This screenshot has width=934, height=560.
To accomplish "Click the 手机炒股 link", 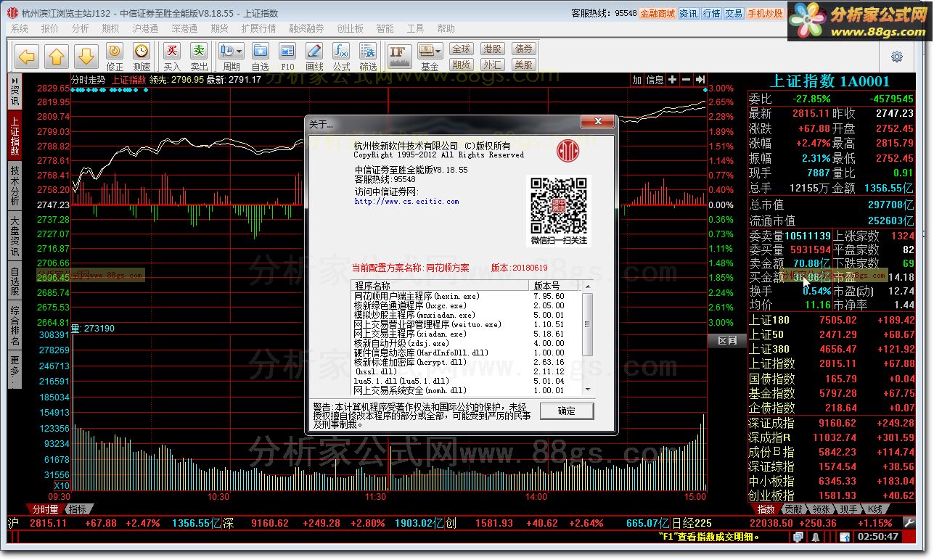I will point(765,13).
